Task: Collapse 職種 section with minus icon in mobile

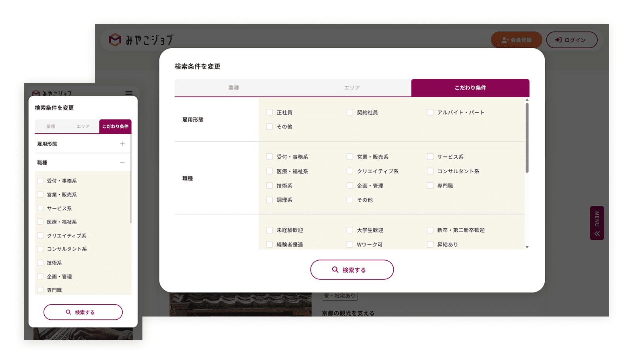Action: [x=122, y=163]
